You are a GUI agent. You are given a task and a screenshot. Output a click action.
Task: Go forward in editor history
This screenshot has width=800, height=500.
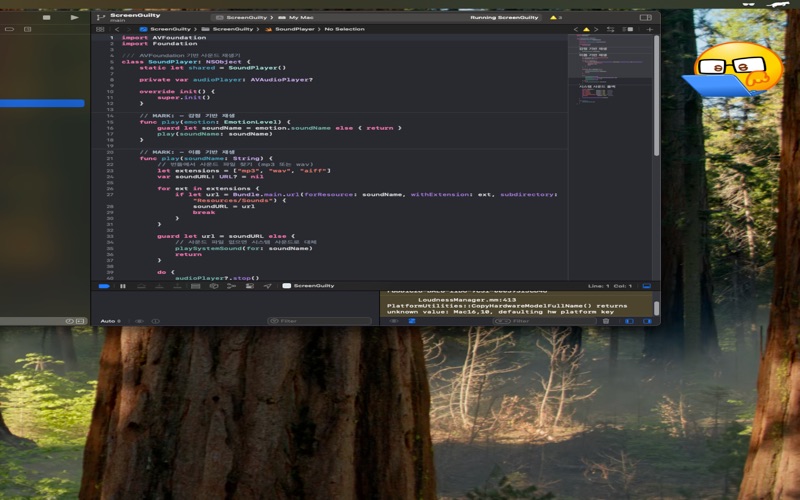(129, 30)
